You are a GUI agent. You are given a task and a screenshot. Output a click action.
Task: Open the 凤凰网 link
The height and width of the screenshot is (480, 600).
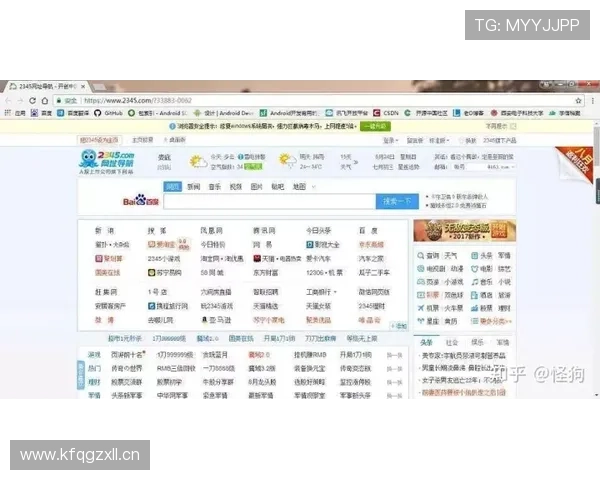coord(211,231)
